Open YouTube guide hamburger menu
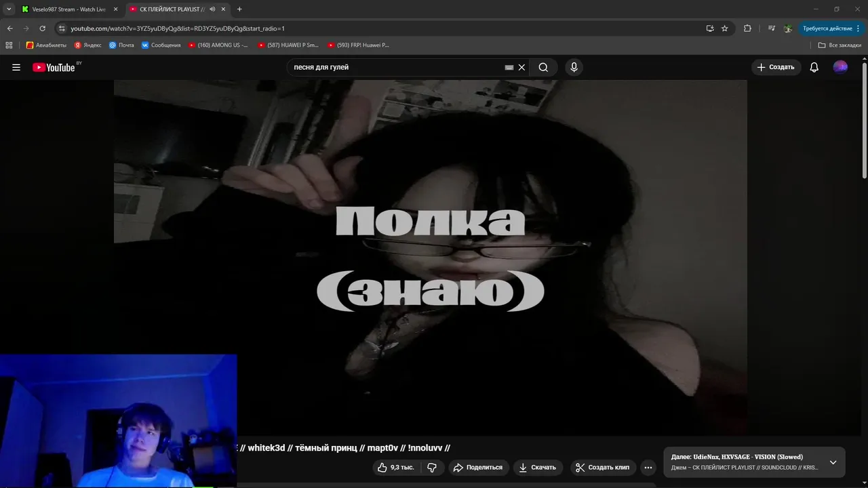This screenshot has height=488, width=868. click(x=16, y=67)
